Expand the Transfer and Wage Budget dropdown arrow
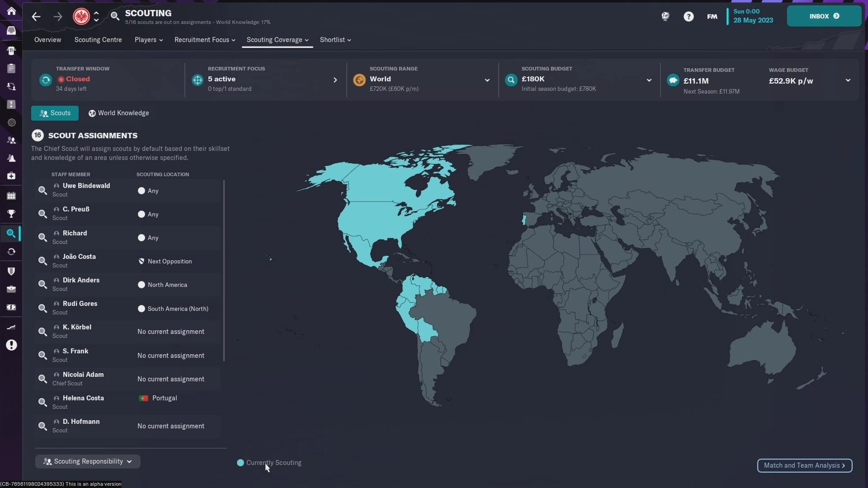The width and height of the screenshot is (868, 488). [848, 80]
